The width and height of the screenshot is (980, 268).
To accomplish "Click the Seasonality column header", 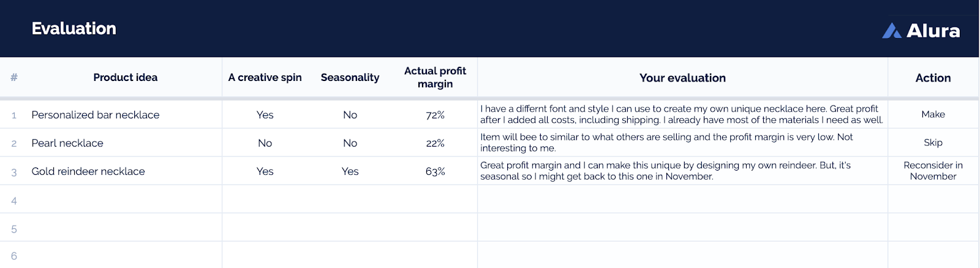I will tap(350, 77).
